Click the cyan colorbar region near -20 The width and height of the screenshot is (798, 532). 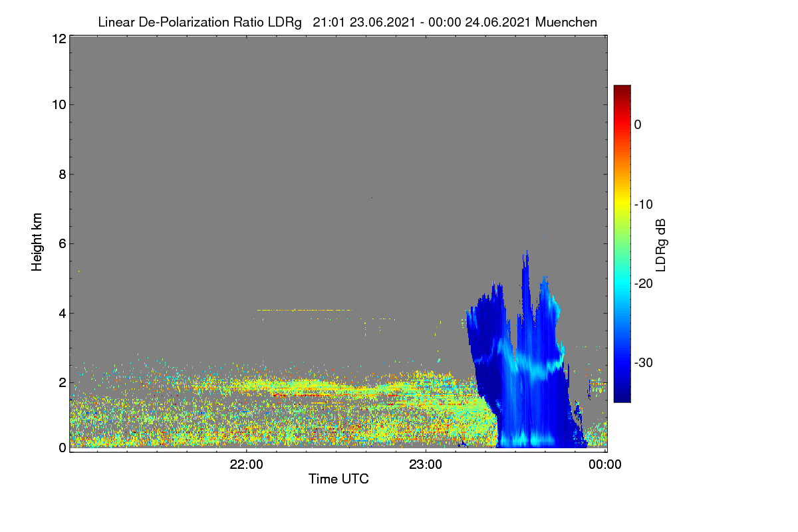(x=622, y=283)
